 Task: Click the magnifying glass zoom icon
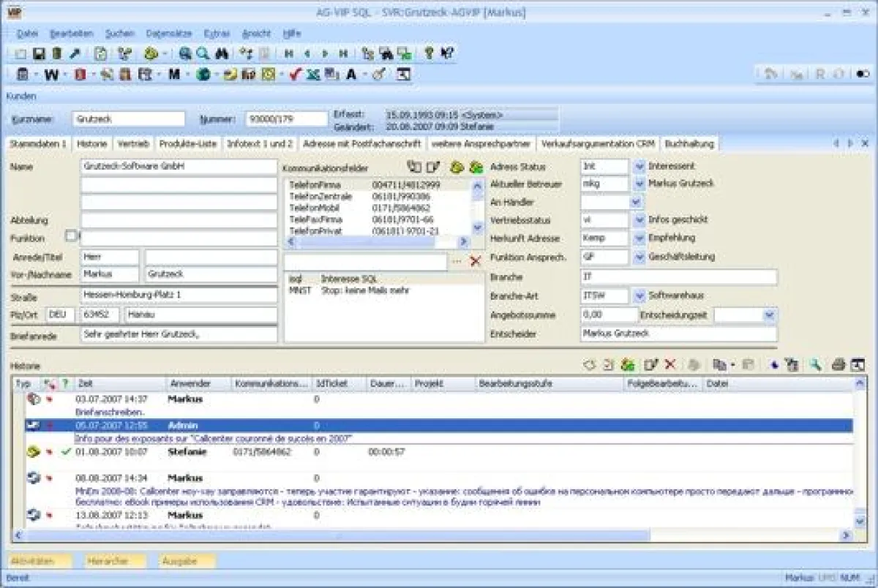[203, 53]
